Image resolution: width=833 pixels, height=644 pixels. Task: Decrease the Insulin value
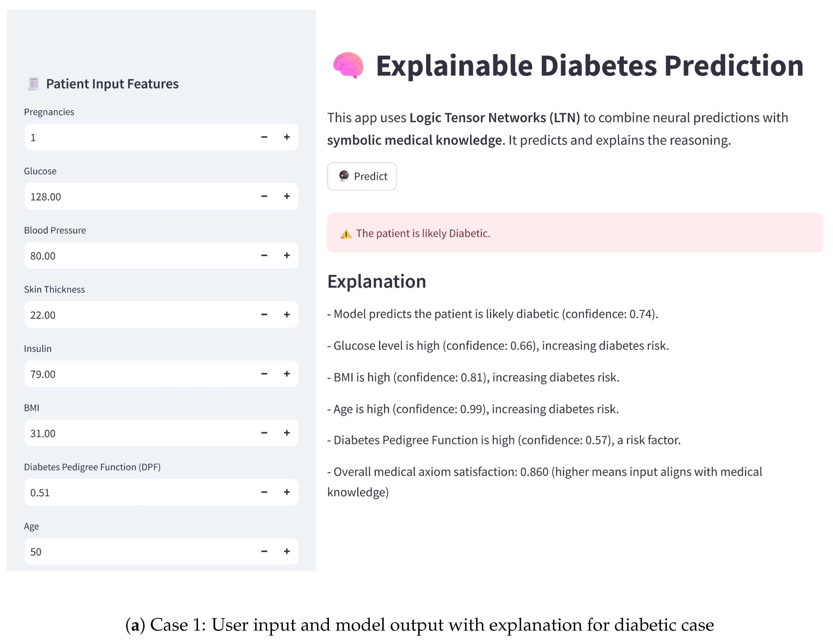[264, 374]
